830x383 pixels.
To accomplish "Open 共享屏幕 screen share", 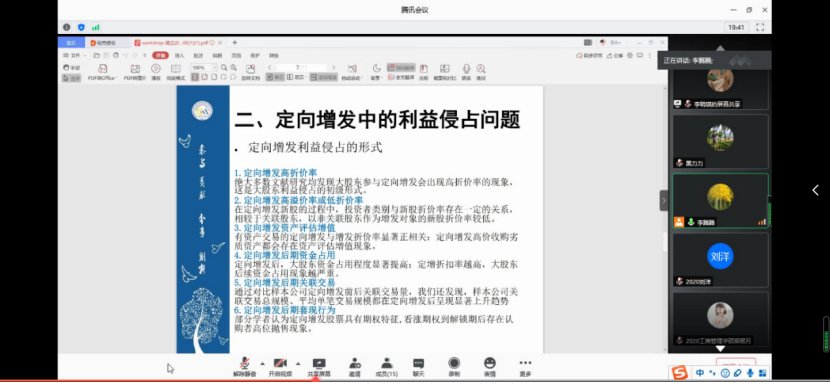I will 319,367.
